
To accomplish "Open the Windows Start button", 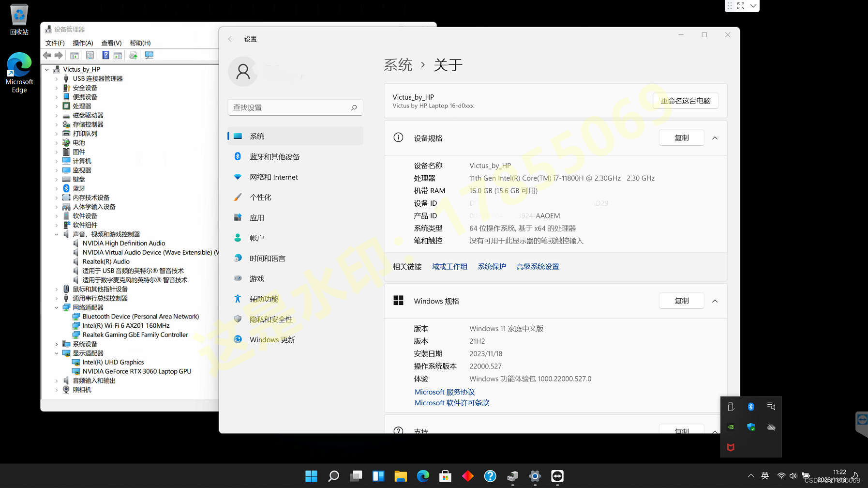I will (x=311, y=476).
